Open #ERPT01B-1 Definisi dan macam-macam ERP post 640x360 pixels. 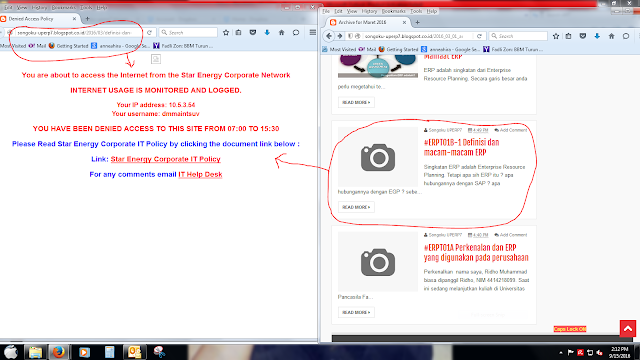(461, 147)
